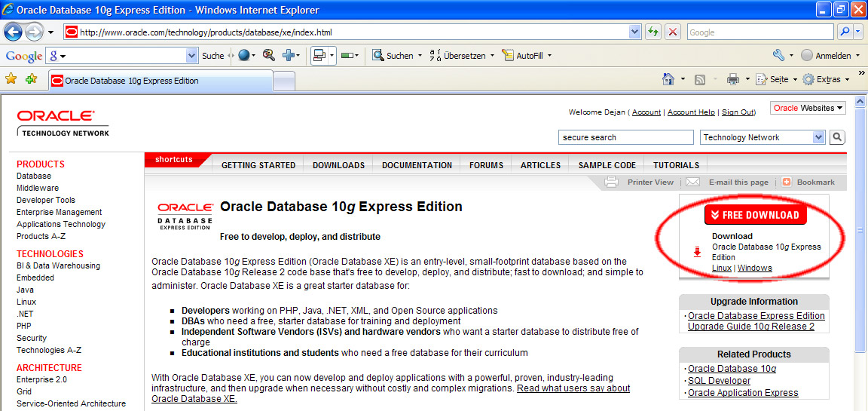Click the Oracle Technology Network logo
The image size is (868, 411).
(x=63, y=123)
